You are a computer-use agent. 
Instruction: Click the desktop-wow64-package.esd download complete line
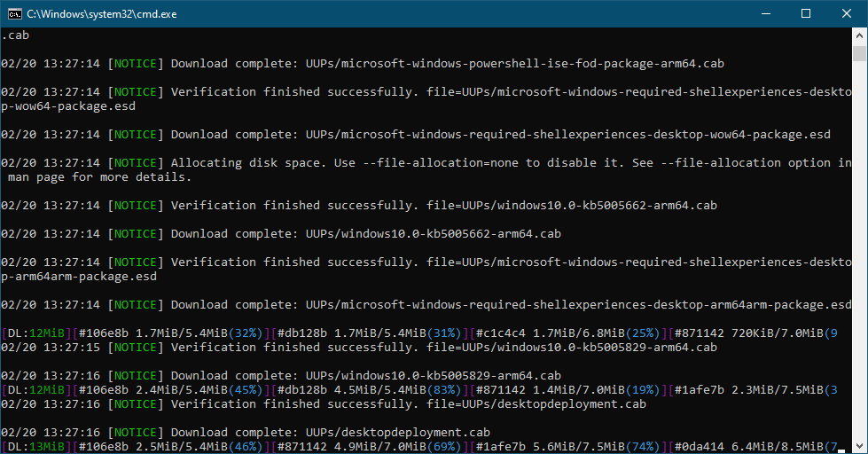416,135
